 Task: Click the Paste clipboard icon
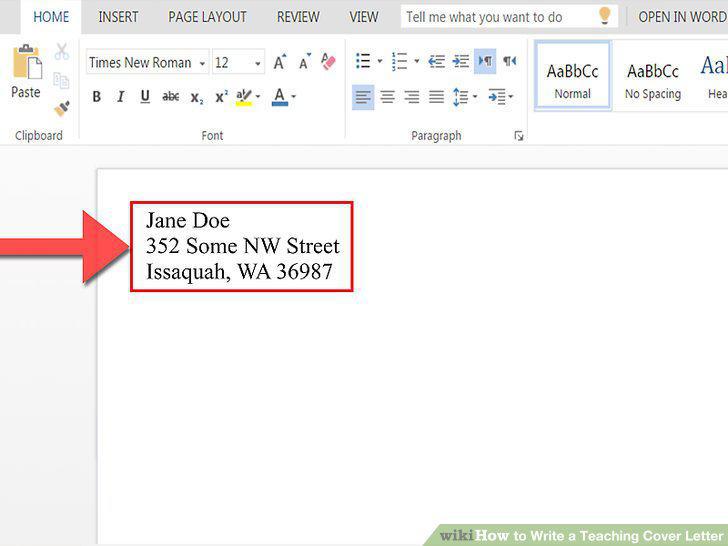26,63
